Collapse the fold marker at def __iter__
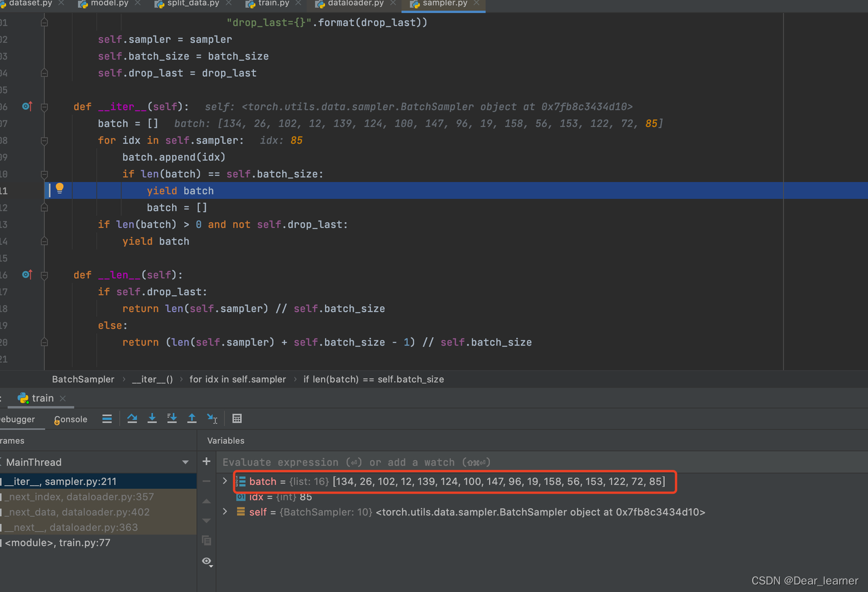 (45, 106)
